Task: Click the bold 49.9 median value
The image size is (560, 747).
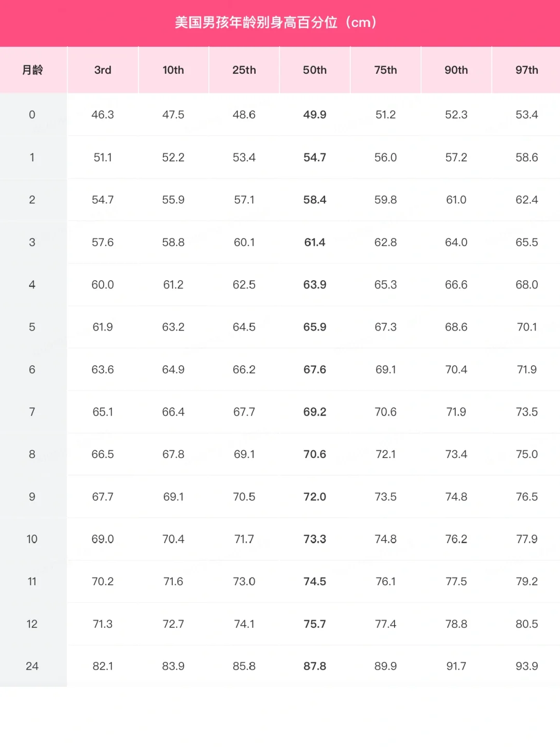Action: click(315, 115)
